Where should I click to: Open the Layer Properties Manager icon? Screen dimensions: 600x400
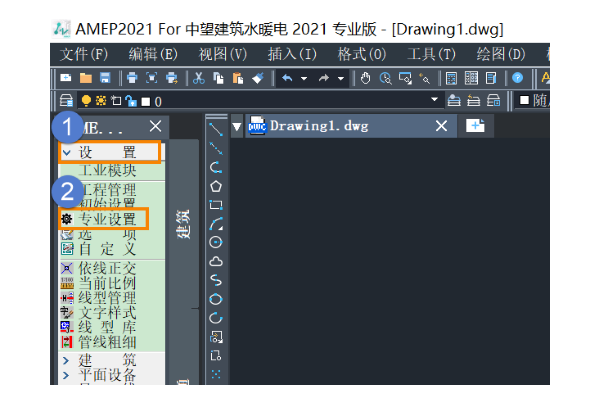click(66, 101)
